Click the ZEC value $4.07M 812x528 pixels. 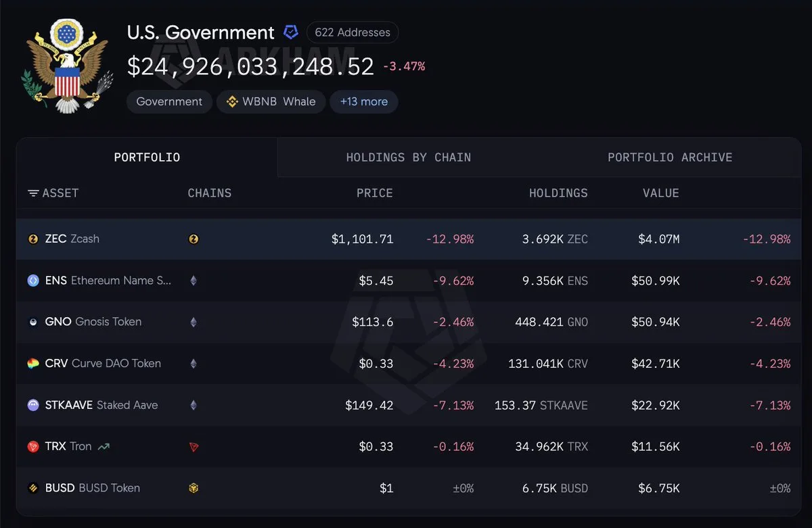point(659,239)
